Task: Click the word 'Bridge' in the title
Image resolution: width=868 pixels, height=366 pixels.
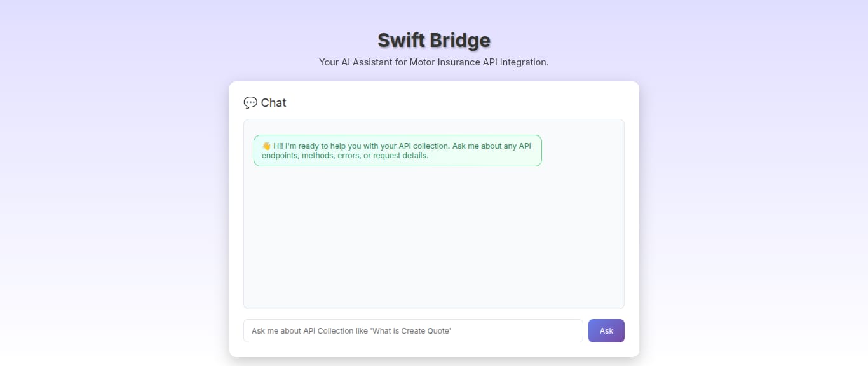Action: point(460,40)
